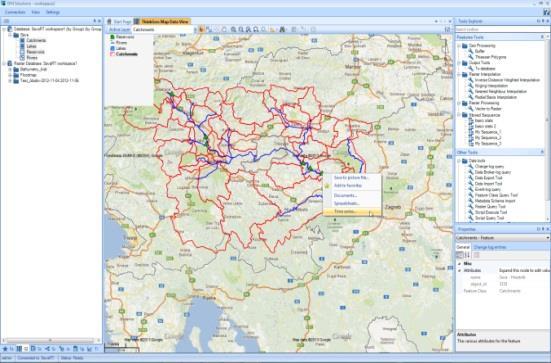The image size is (551, 363).
Task: Toggle the Lakes layer in map legend
Action: click(x=118, y=48)
